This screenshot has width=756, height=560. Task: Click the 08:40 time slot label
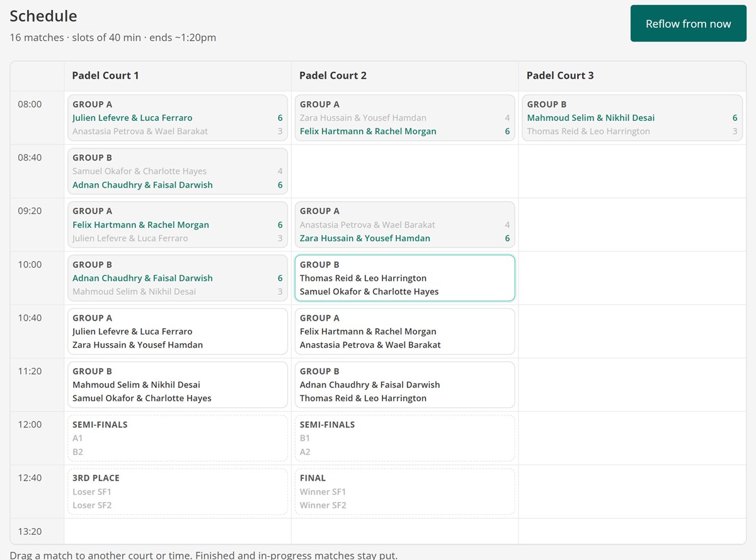coord(30,157)
